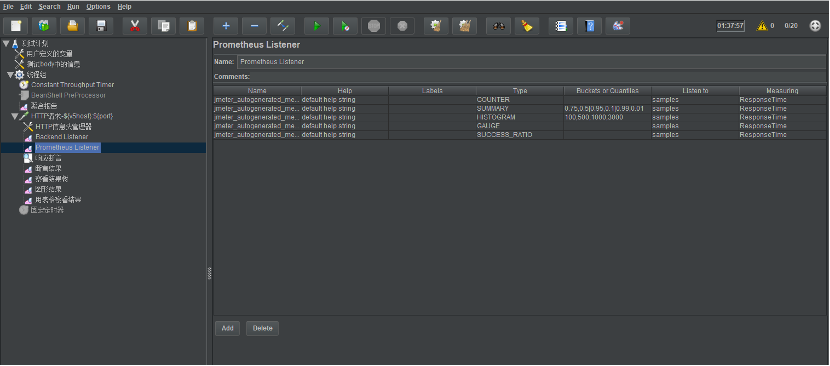Start the test with the green play icon
The width and height of the screenshot is (830, 366).
click(x=317, y=26)
